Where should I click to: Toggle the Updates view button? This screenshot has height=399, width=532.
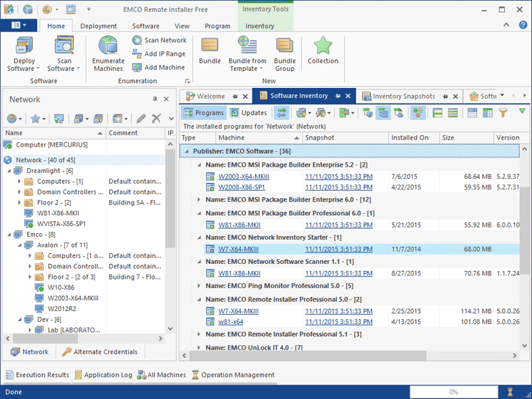(249, 113)
